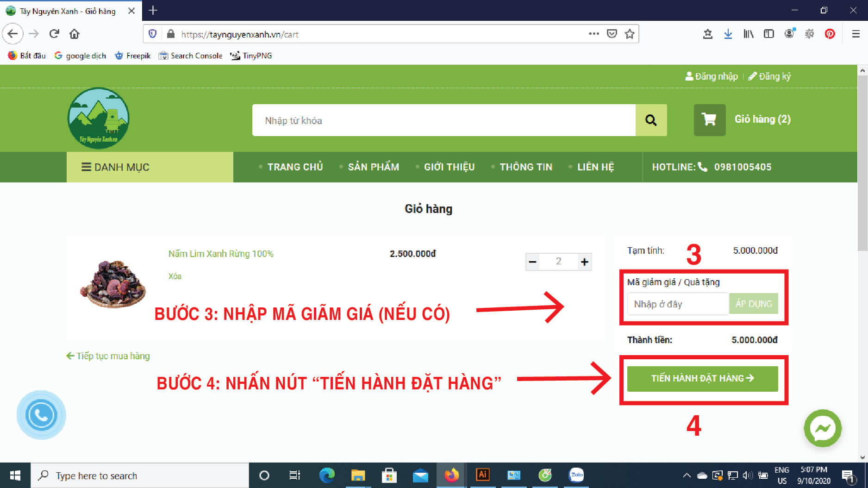868x488 pixels.
Task: Open page actions three-dot menu
Action: pos(593,34)
